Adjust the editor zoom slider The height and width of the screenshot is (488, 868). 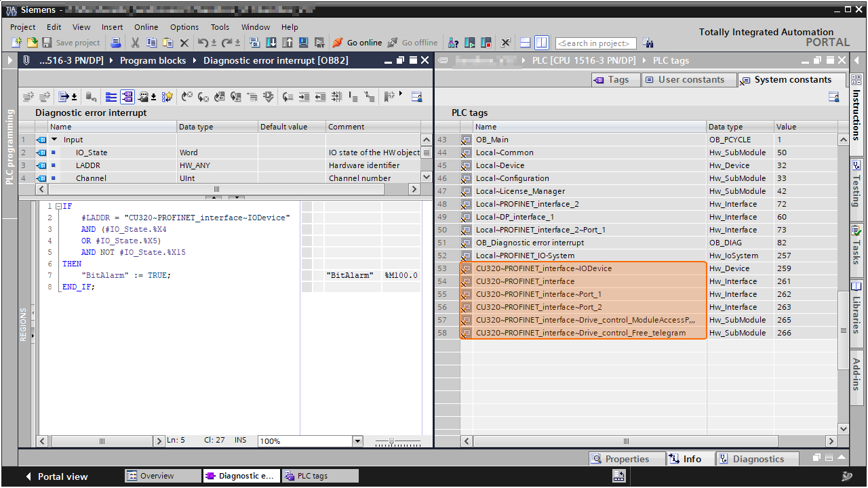(x=391, y=441)
